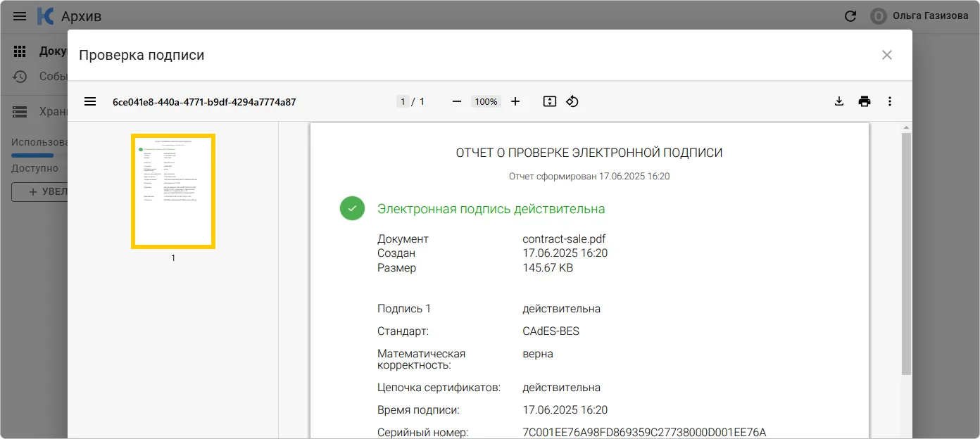Click the 100% zoom level field
The image size is (980, 439).
[486, 101]
